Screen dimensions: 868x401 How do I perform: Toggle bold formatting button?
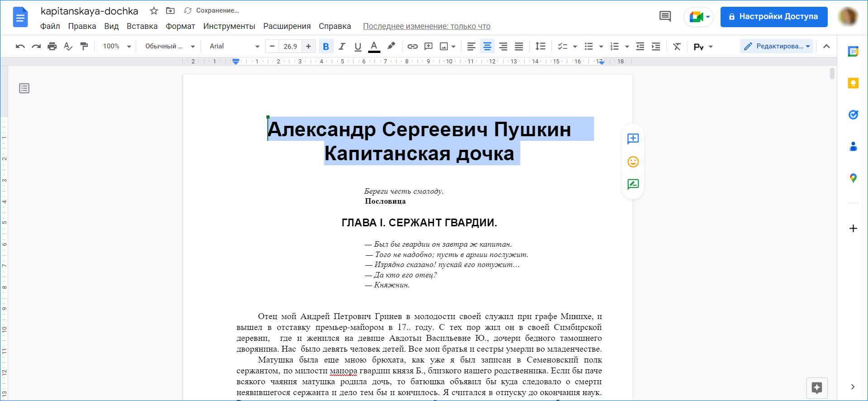pyautogui.click(x=326, y=46)
